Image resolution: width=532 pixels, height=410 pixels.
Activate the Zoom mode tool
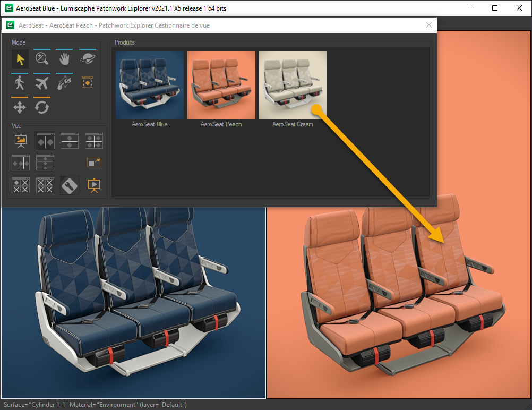point(42,59)
